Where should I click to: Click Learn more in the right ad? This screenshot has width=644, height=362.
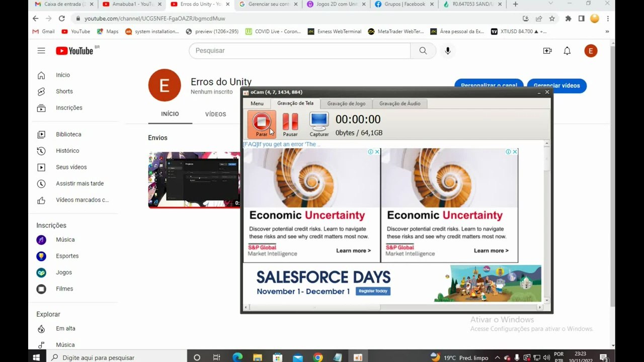pyautogui.click(x=491, y=250)
